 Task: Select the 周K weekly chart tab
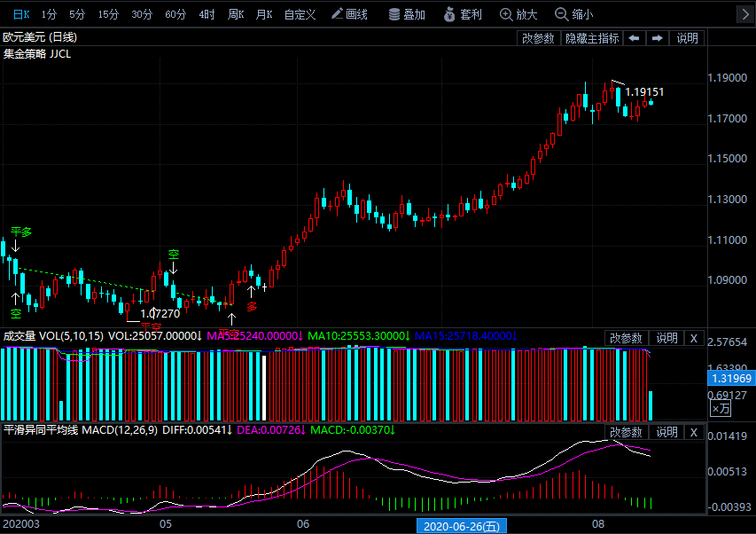pyautogui.click(x=235, y=14)
